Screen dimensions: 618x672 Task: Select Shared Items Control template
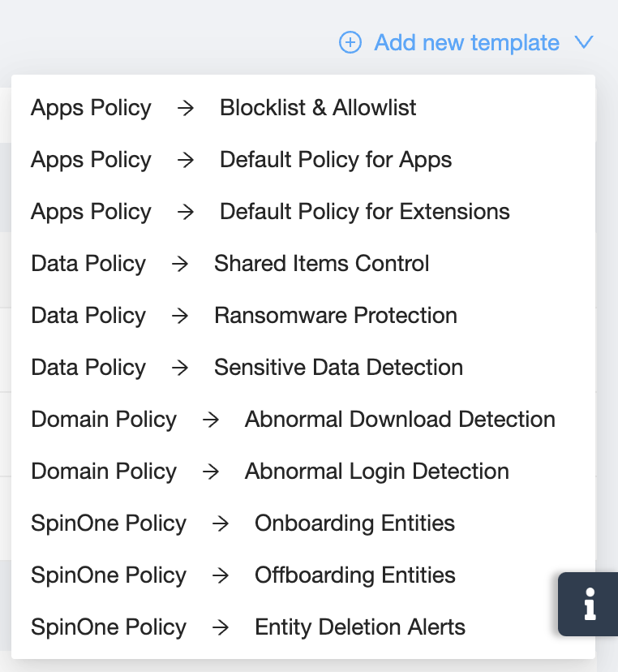pos(321,264)
